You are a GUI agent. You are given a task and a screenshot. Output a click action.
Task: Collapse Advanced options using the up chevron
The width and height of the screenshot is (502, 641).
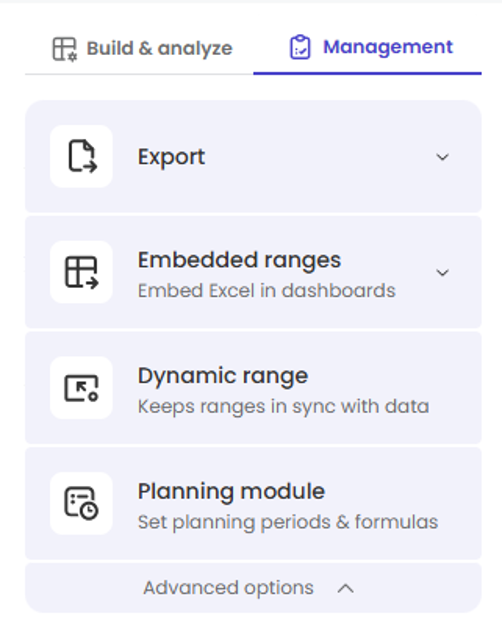(x=345, y=588)
